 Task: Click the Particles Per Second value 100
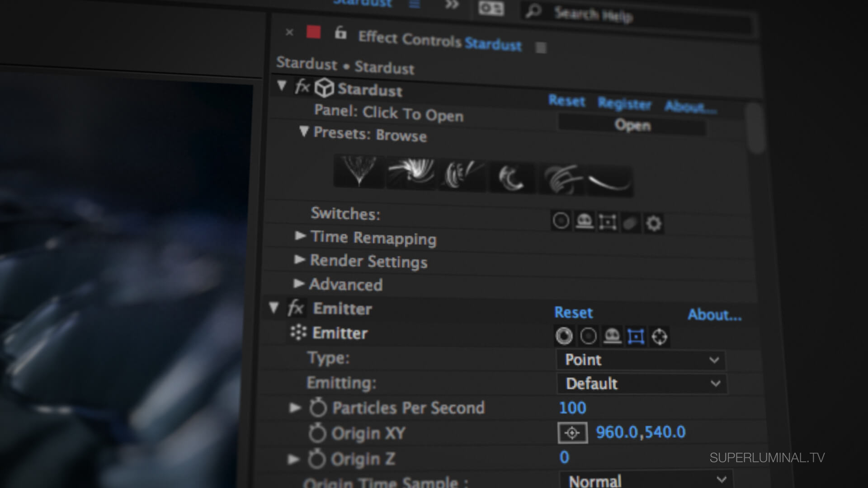click(x=572, y=408)
